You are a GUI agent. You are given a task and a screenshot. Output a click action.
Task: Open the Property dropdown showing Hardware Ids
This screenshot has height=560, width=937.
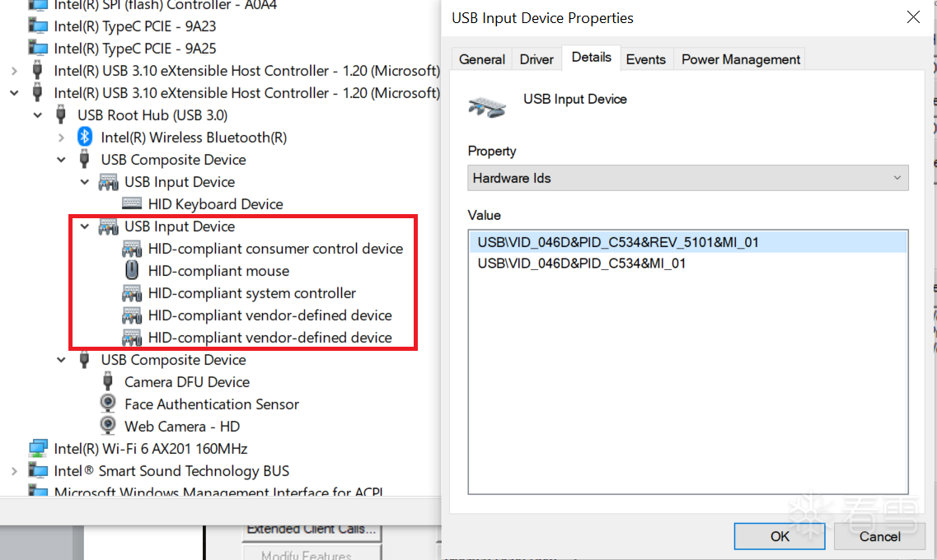(x=687, y=178)
